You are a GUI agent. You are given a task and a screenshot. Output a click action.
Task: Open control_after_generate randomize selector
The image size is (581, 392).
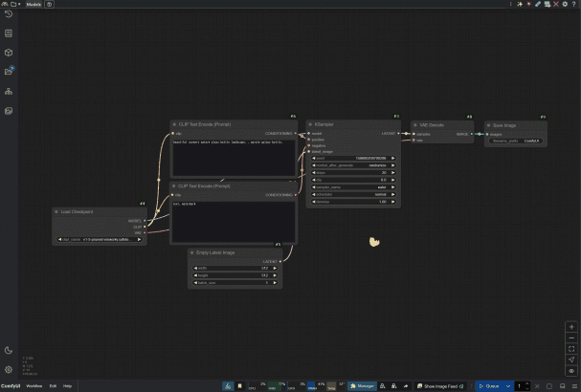tap(353, 165)
